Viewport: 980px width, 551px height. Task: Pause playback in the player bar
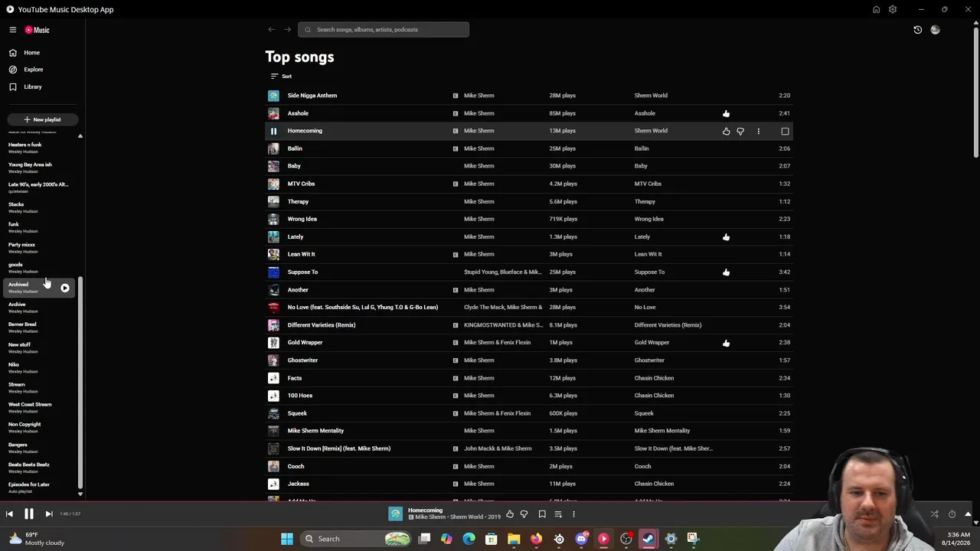pyautogui.click(x=28, y=514)
